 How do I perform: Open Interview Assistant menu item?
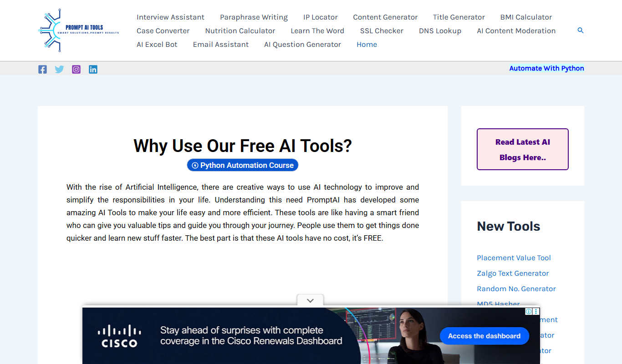tap(170, 17)
